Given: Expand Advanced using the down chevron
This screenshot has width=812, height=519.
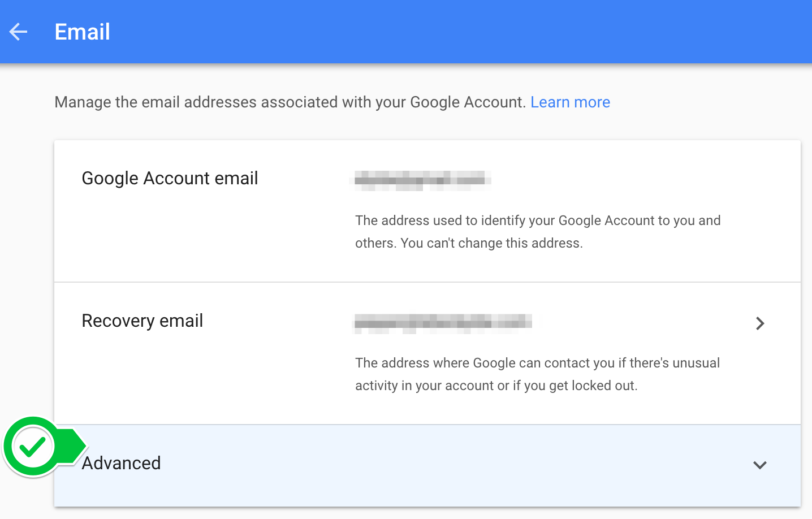Looking at the screenshot, I should click(x=759, y=465).
